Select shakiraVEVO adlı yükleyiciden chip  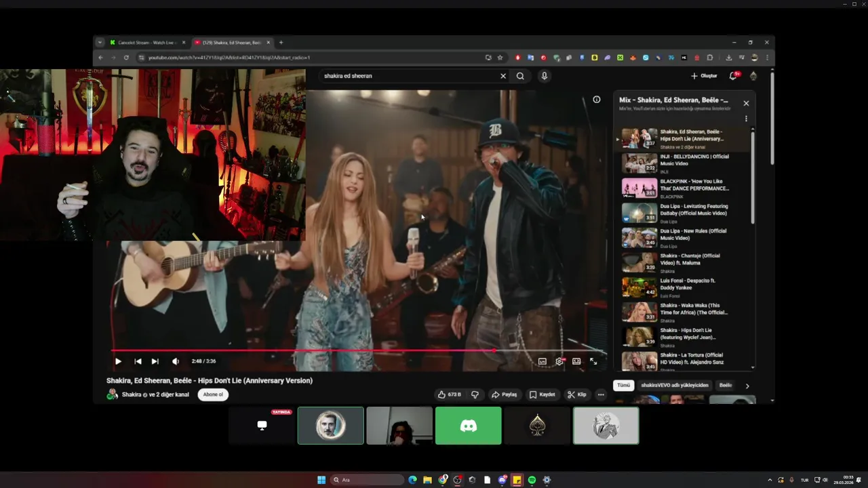coord(675,385)
